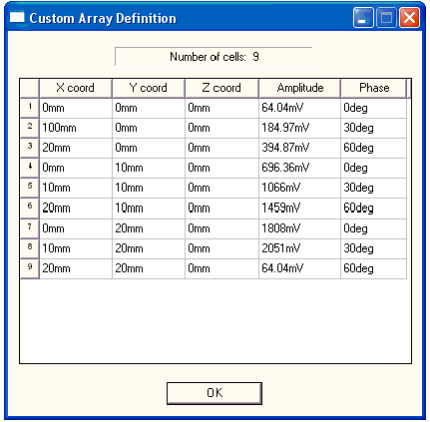
Task: Click the Y coord 0mm cell in row 3
Action: 149,148
